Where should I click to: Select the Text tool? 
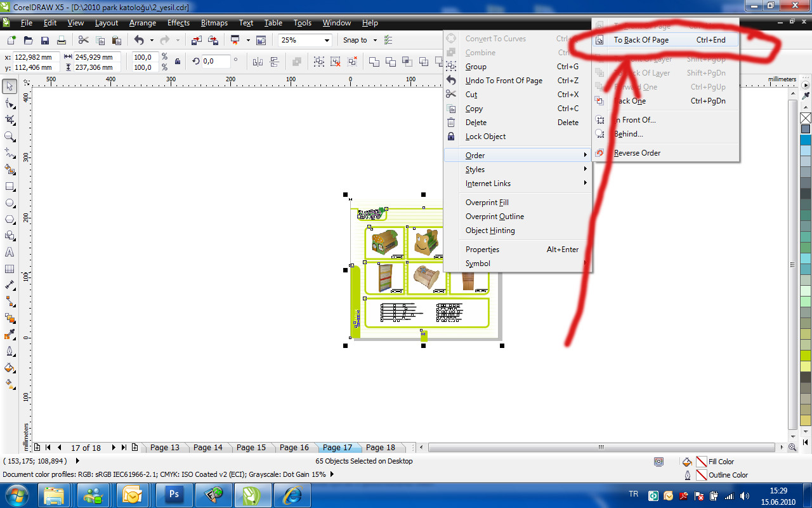tap(10, 252)
